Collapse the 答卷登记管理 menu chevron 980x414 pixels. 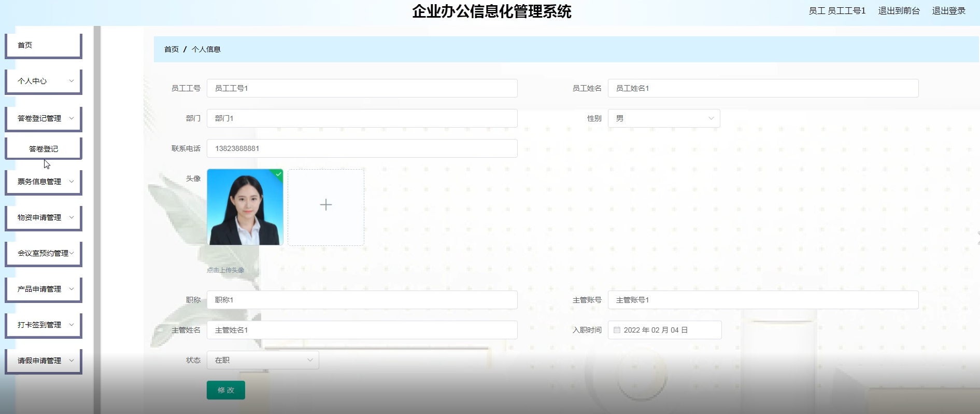72,118
